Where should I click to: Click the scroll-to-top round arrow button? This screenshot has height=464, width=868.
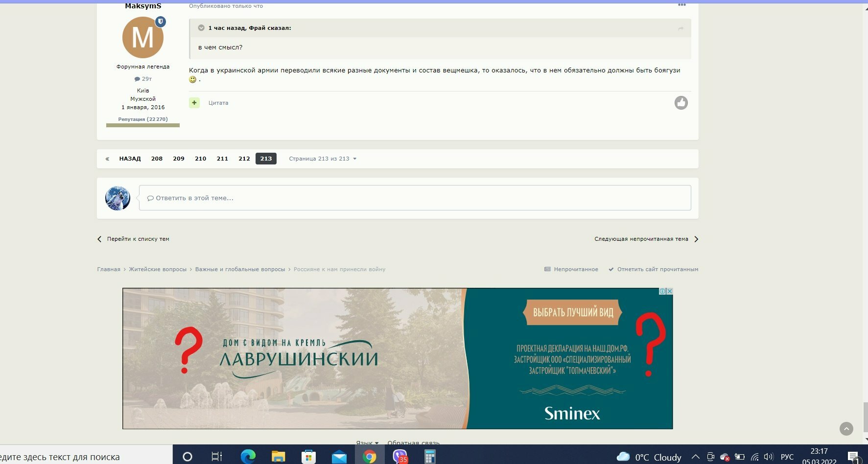(846, 429)
